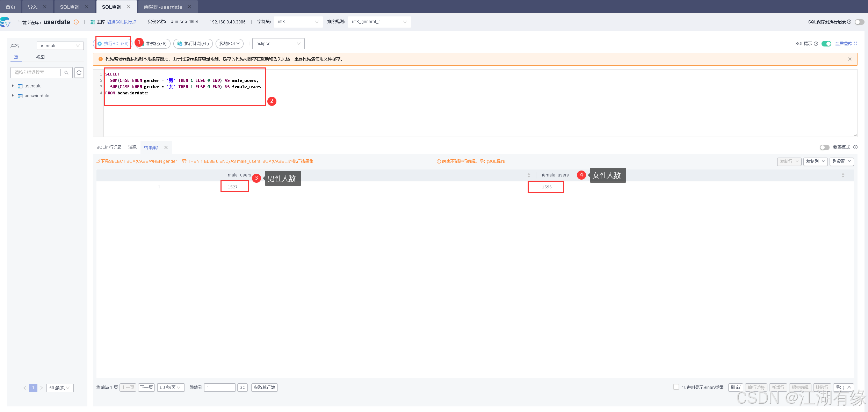Click the jump-to page number field
Image resolution: width=868 pixels, height=412 pixels.
[x=219, y=388]
